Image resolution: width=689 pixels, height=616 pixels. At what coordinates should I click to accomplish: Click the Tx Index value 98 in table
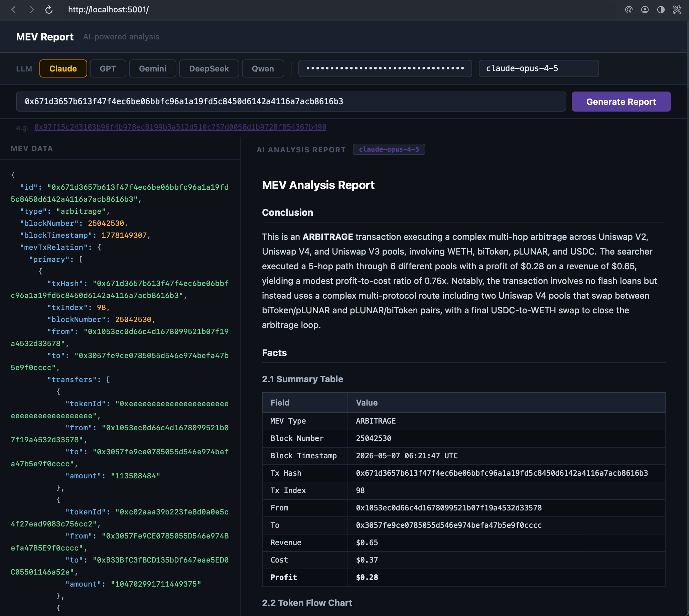pos(360,490)
